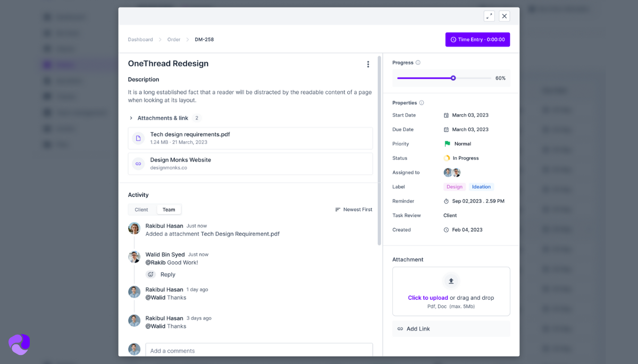
Task: Select the PDF file icon for Tech design requirements
Action: click(x=138, y=138)
